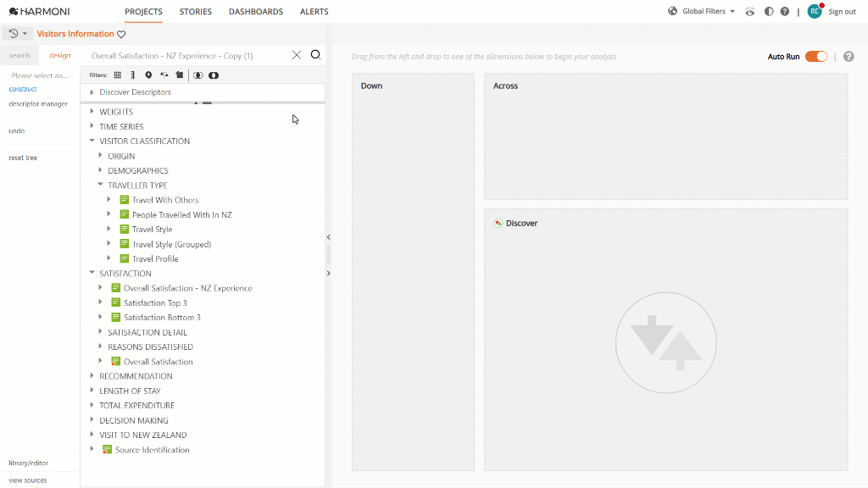Click the folder filter icon in filters toolbar
Image resolution: width=868 pixels, height=488 pixels.
coord(179,75)
